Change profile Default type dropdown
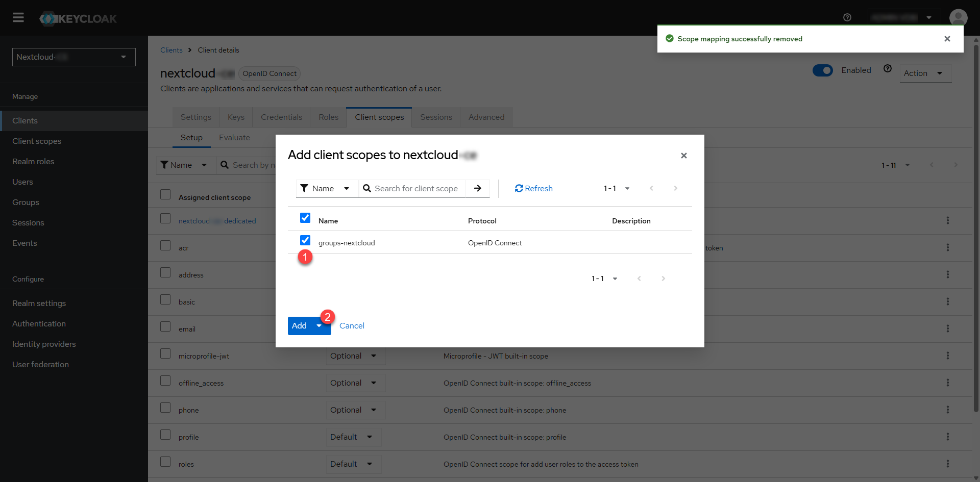980x482 pixels. (x=354, y=437)
